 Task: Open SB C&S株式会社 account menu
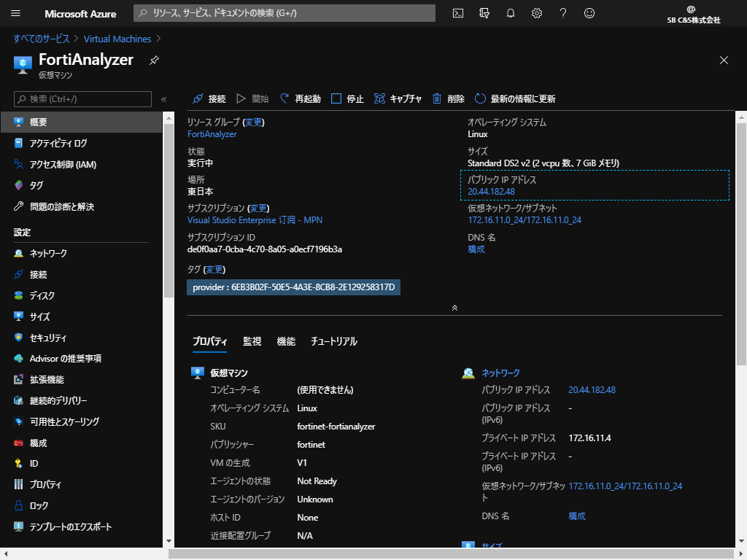694,14
